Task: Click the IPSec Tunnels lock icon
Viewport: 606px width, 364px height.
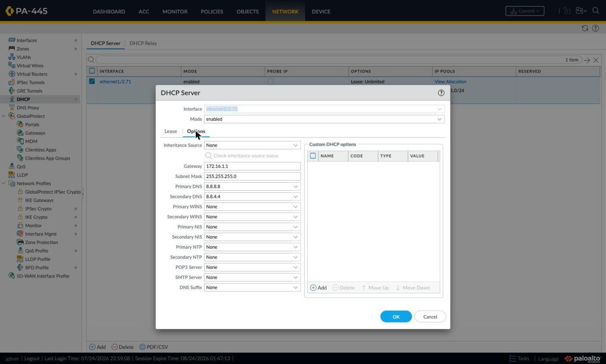Action: pos(12,82)
